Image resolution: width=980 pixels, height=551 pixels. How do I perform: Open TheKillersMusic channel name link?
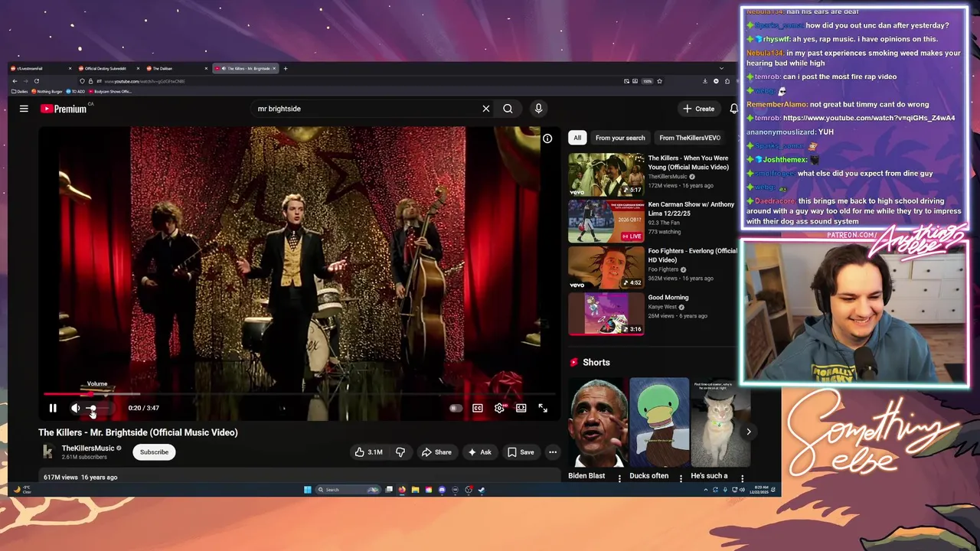pos(88,448)
